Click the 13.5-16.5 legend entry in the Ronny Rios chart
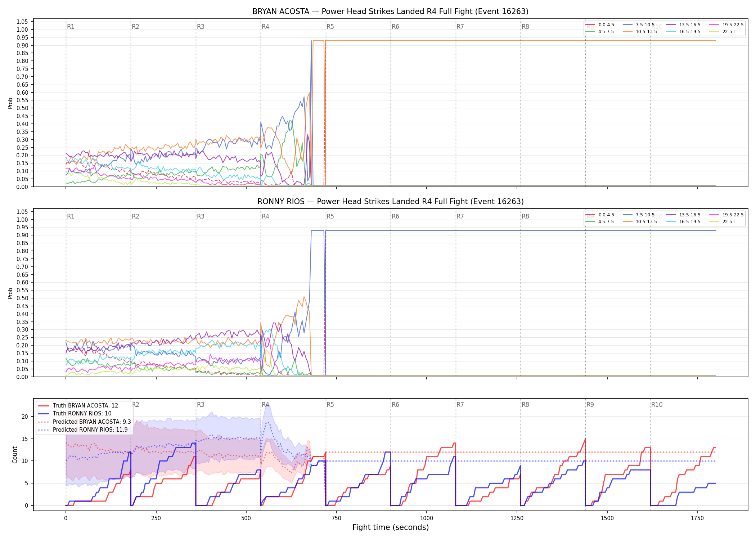The height and width of the screenshot is (540, 756). pyautogui.click(x=683, y=215)
